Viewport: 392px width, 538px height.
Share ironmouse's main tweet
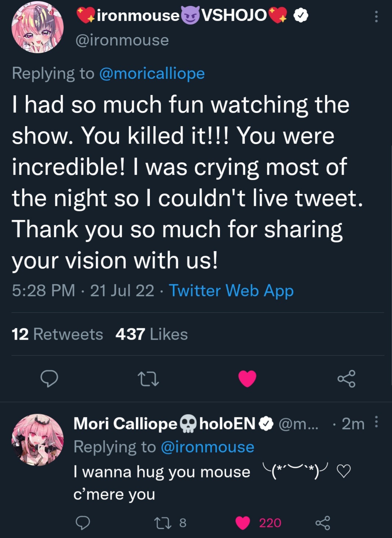[x=347, y=379]
